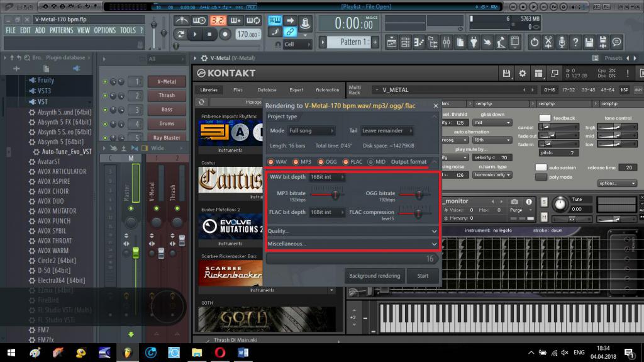
Task: Select the Drums channel button
Action: click(167, 124)
